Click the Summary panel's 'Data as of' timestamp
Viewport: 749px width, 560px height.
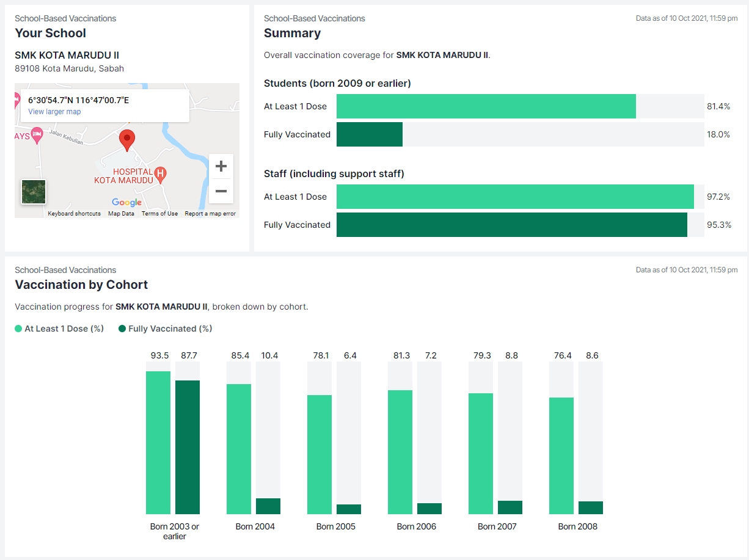tap(687, 18)
